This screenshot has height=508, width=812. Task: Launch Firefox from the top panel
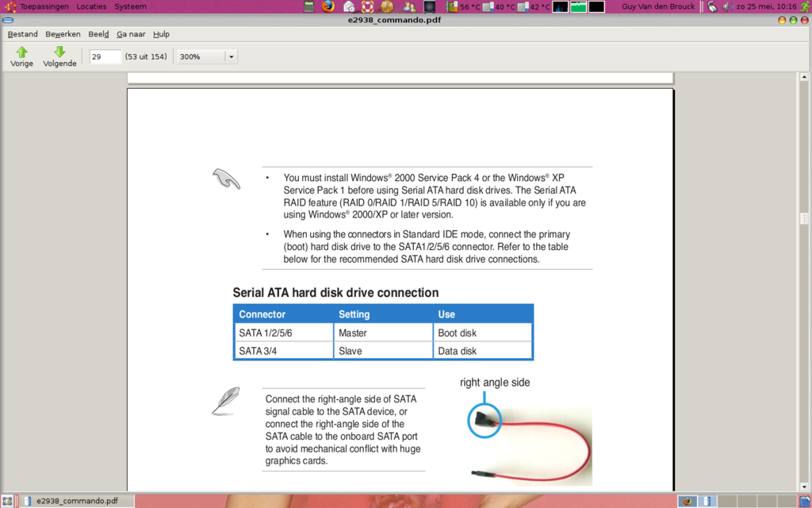pos(328,6)
